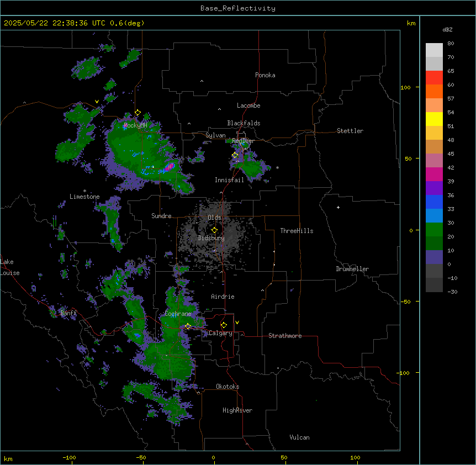
Task: Select the yellow diamond marker above RockyMH
Action: pyautogui.click(x=137, y=113)
